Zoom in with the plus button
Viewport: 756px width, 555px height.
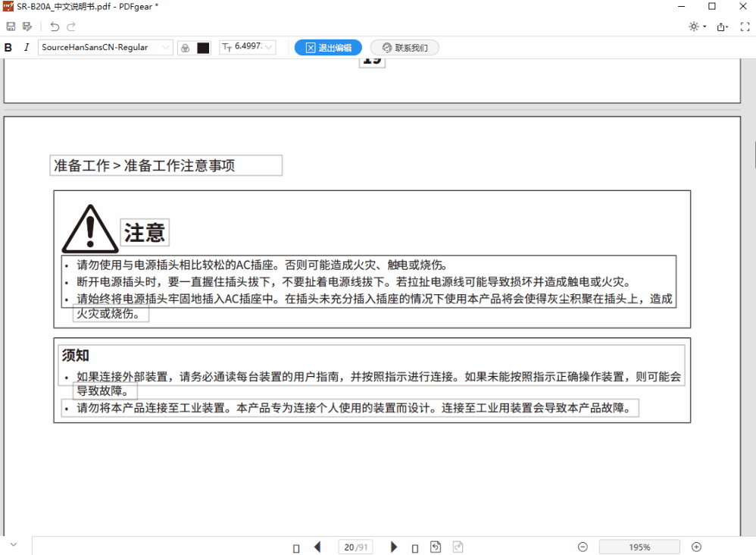coord(696,547)
